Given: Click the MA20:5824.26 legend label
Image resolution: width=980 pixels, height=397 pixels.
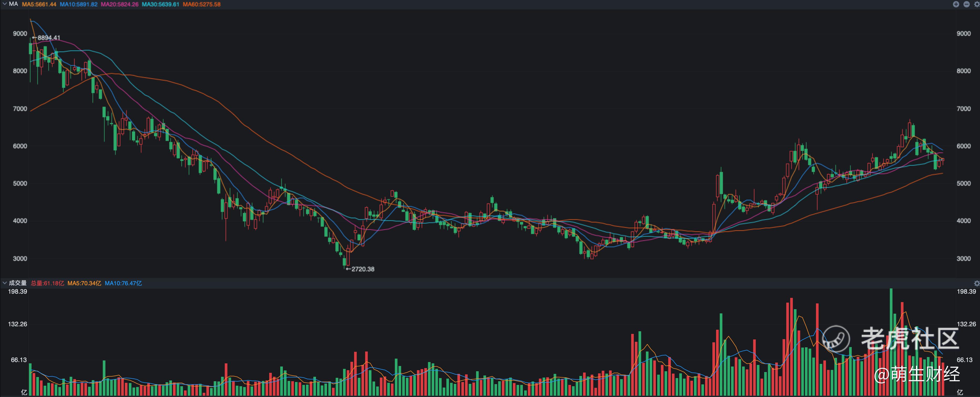Looking at the screenshot, I should (119, 4).
